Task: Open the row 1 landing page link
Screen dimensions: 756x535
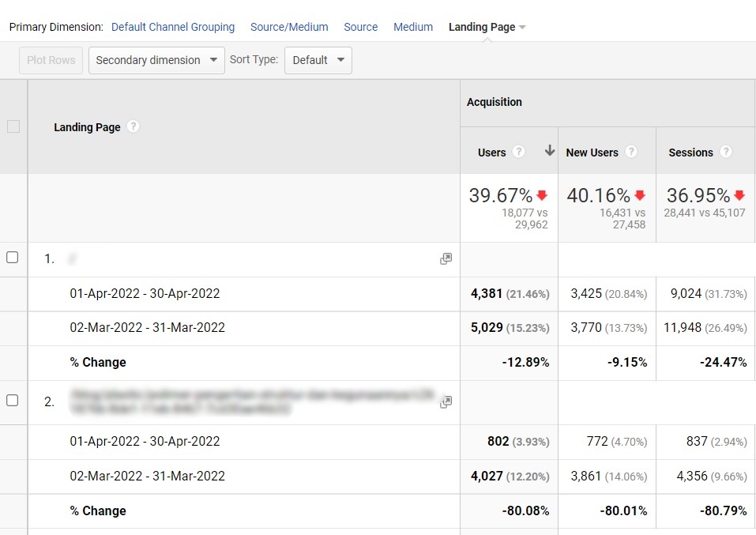Action: click(x=73, y=259)
